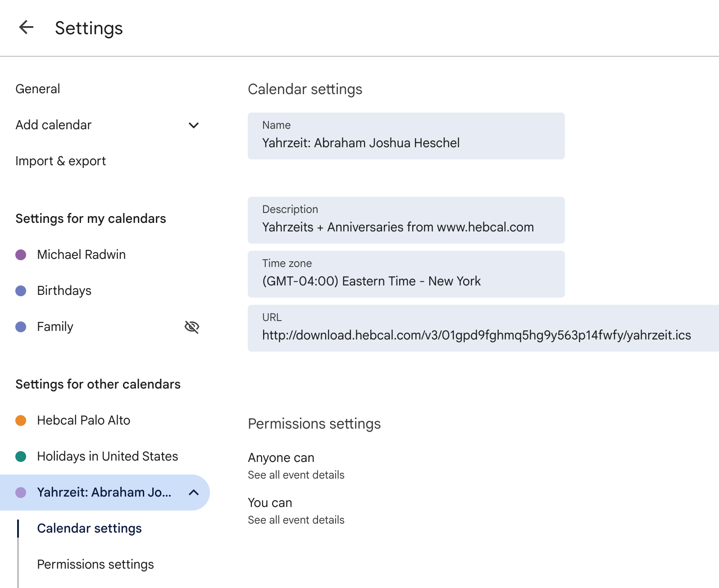Collapse the Yahrzeit calendar chevron
719x588 pixels.
tap(194, 493)
